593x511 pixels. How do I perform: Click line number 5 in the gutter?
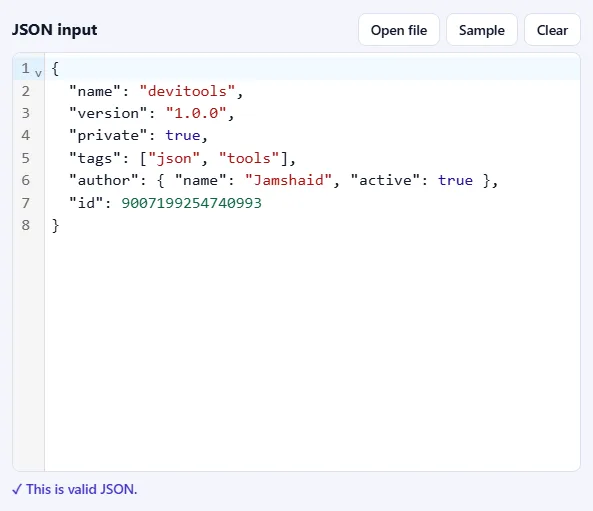pos(25,158)
